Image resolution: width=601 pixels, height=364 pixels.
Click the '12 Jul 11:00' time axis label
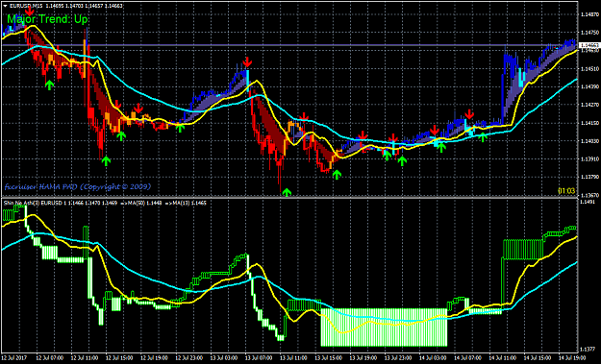pos(85,358)
